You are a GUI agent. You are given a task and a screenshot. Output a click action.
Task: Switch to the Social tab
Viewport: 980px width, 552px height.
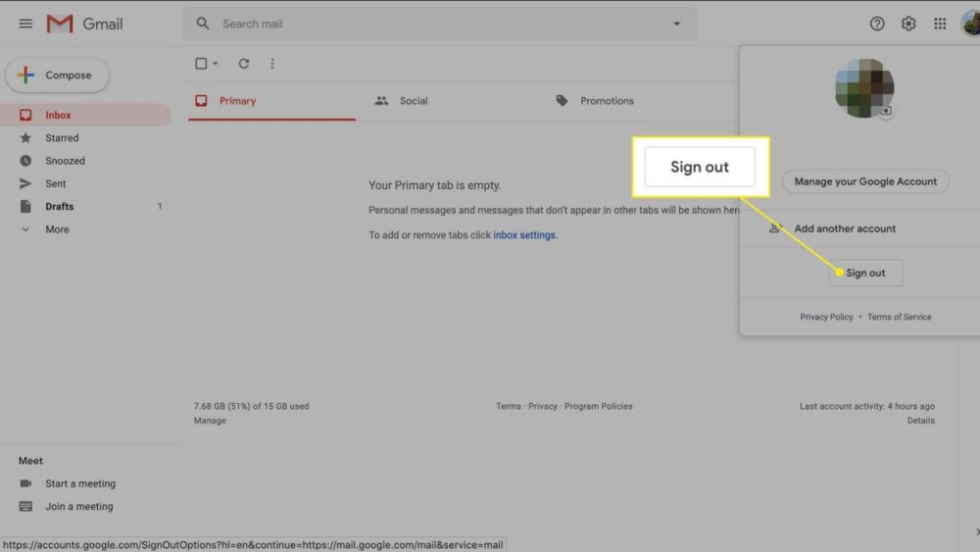(x=413, y=101)
